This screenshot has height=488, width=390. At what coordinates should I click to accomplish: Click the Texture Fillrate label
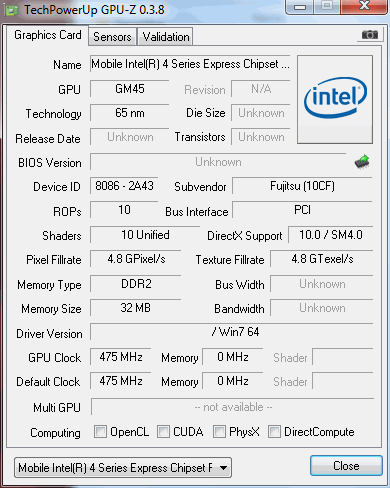(230, 260)
